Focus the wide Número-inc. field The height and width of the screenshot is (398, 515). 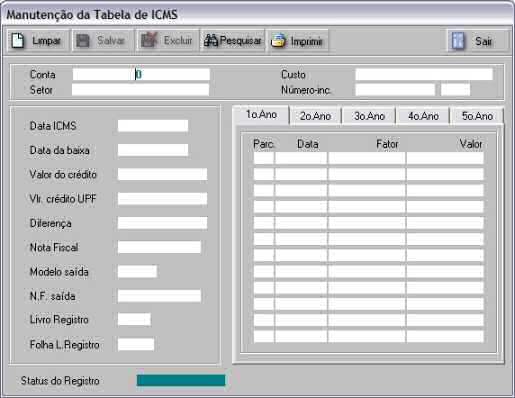395,90
